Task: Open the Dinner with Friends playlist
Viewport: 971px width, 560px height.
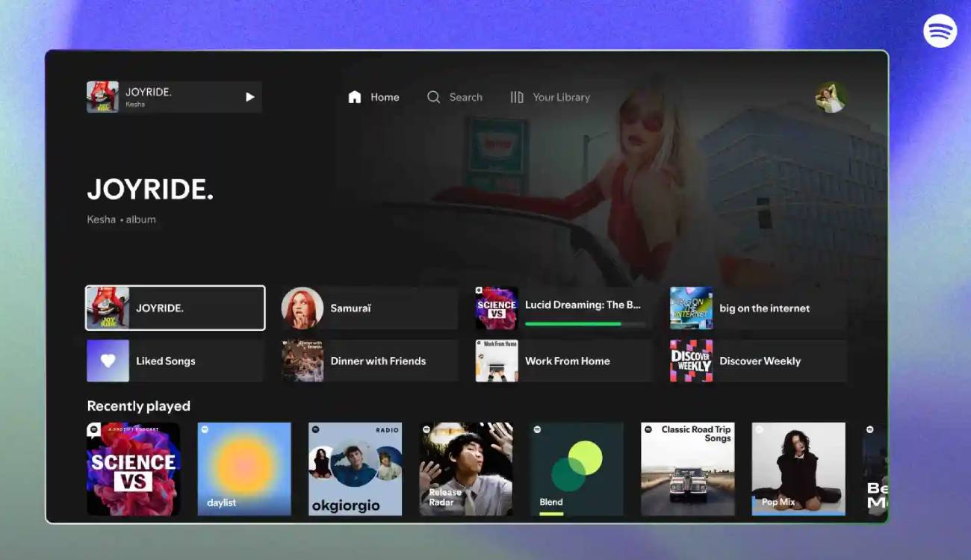Action: pos(368,361)
